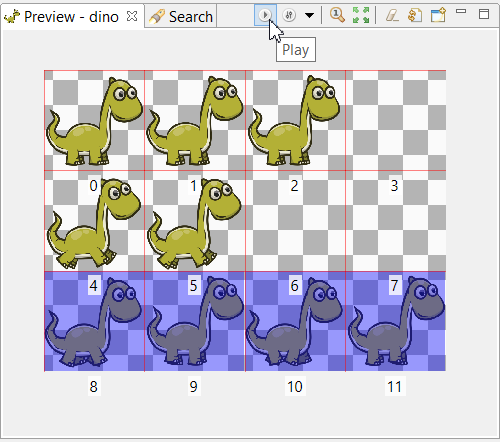Select highlighted dino frame 8
Viewport: 500px width, 442px height.
(x=94, y=321)
